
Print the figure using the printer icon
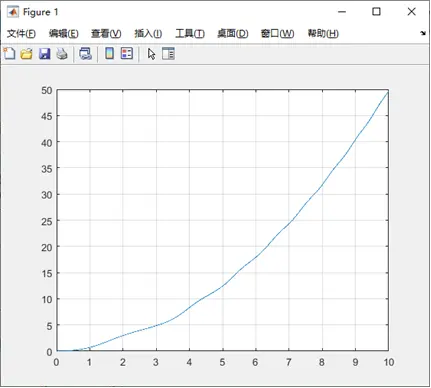click(x=62, y=54)
